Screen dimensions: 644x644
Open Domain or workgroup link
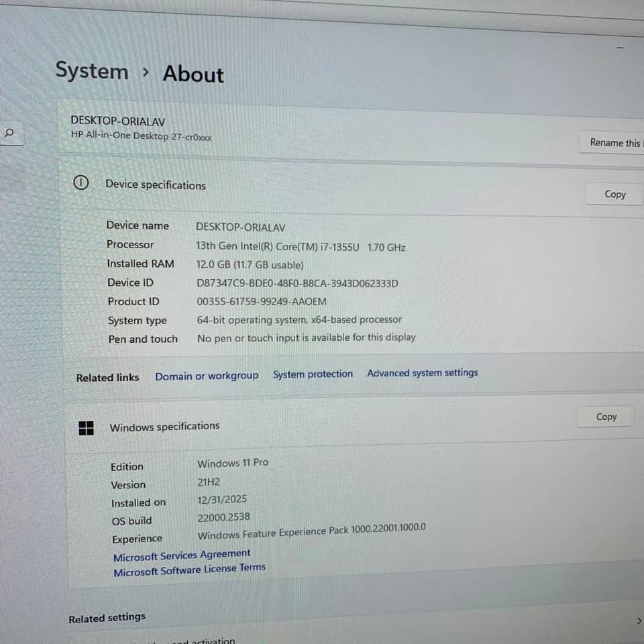click(x=207, y=376)
